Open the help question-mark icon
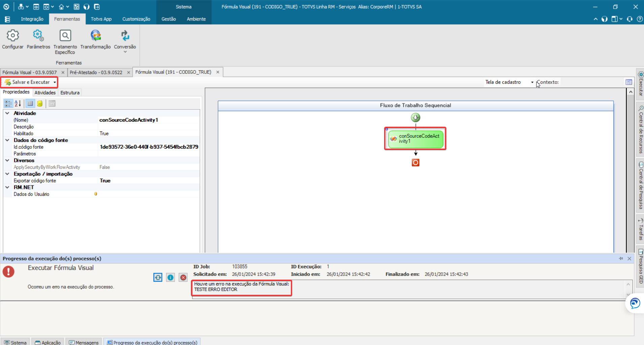This screenshot has width=644, height=345. [640, 19]
